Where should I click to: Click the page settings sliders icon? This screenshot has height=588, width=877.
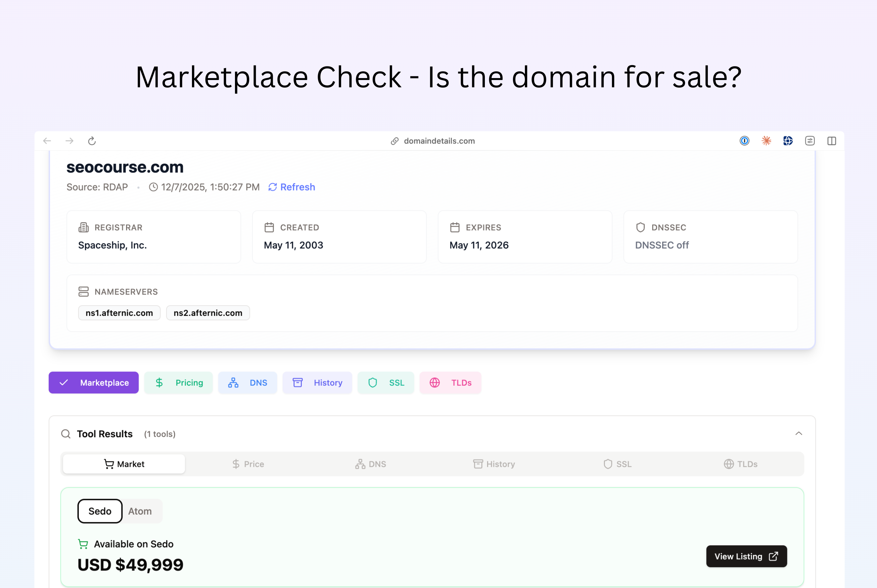pyautogui.click(x=809, y=141)
